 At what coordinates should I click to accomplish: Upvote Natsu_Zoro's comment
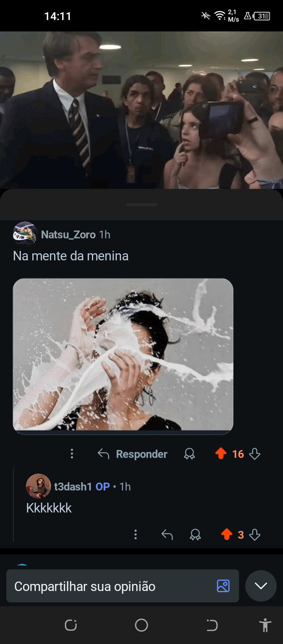221,454
